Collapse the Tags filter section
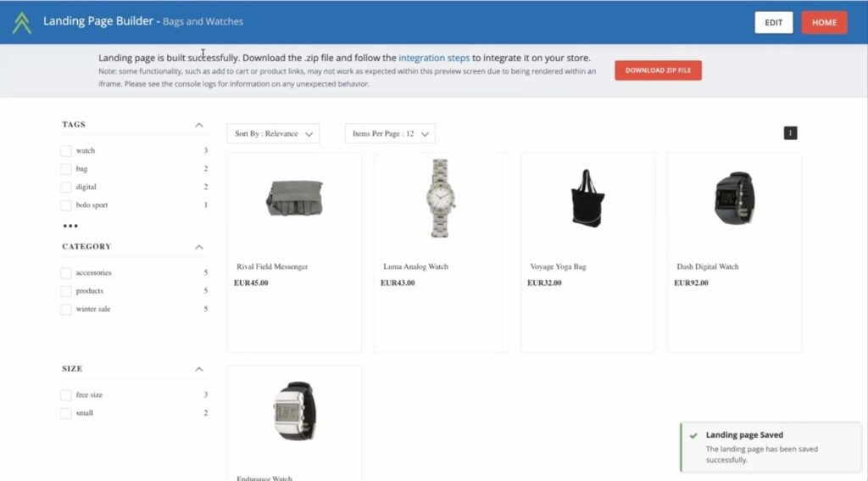 pos(198,126)
